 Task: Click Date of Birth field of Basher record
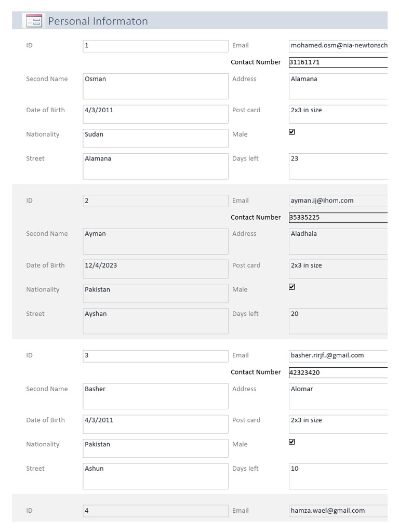point(155,424)
